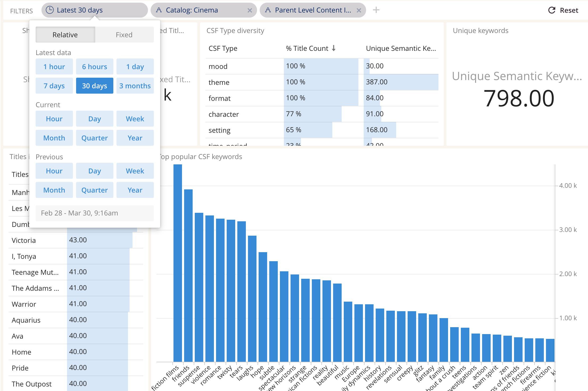
Task: Choose Previous Hour period
Action: pos(54,171)
